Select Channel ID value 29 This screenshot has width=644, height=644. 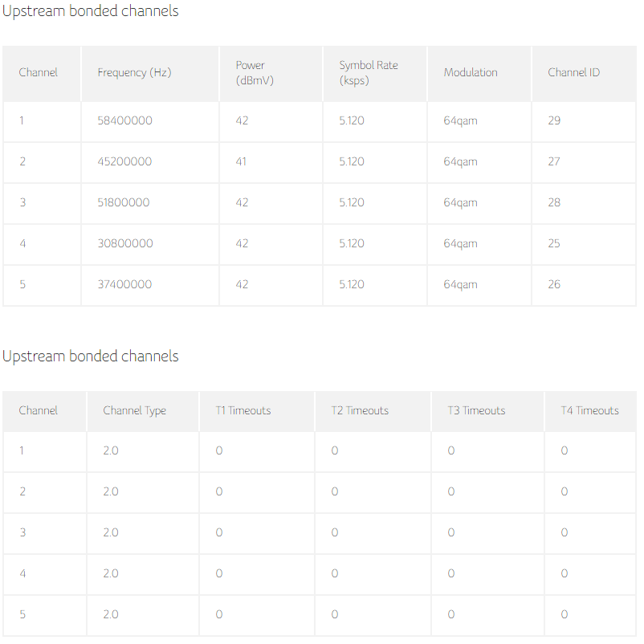pos(554,120)
